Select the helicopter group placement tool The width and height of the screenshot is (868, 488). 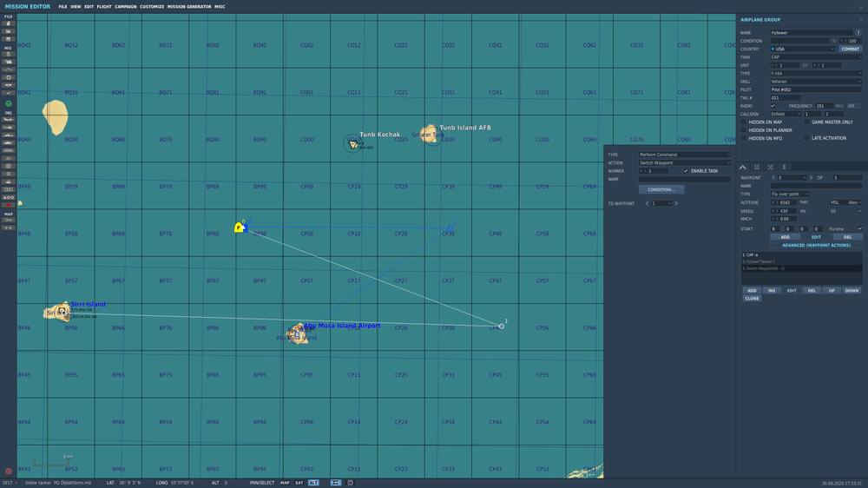[9, 128]
